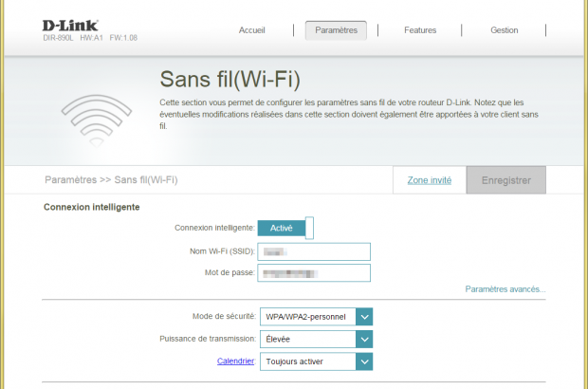Click the Connexion intelligente section heading
588x389 pixels.
(x=91, y=207)
